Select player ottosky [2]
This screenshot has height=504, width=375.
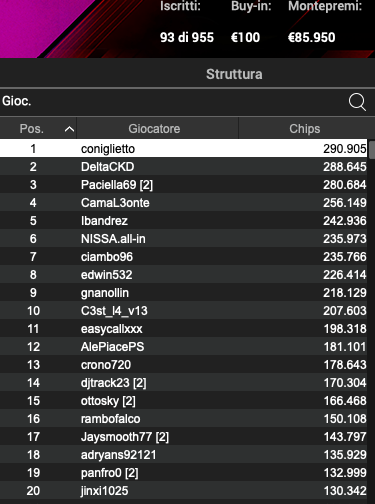point(108,401)
